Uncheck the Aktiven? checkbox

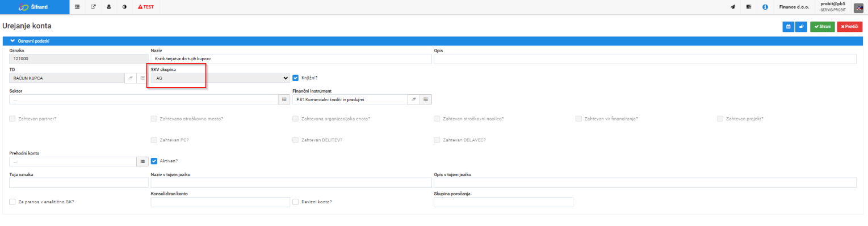154,161
